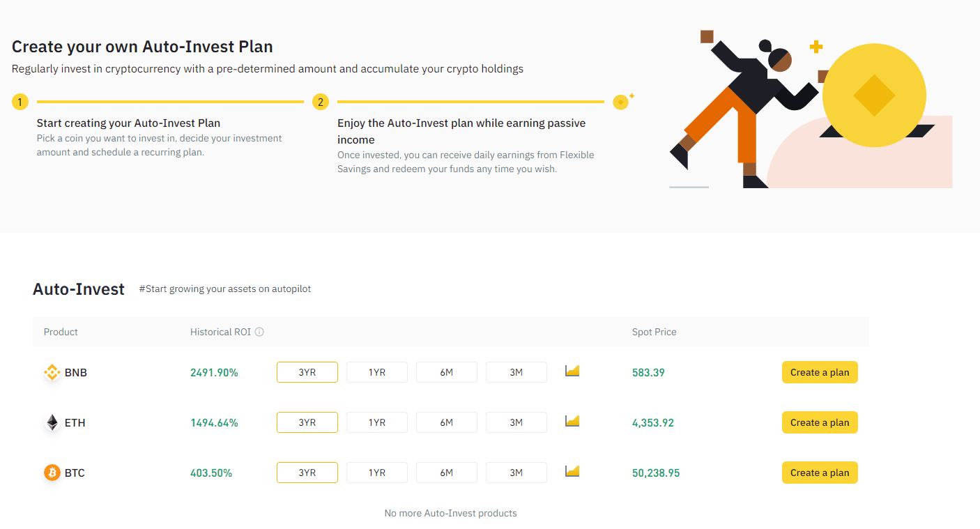
Task: Create a plan for BNB
Action: pos(820,372)
